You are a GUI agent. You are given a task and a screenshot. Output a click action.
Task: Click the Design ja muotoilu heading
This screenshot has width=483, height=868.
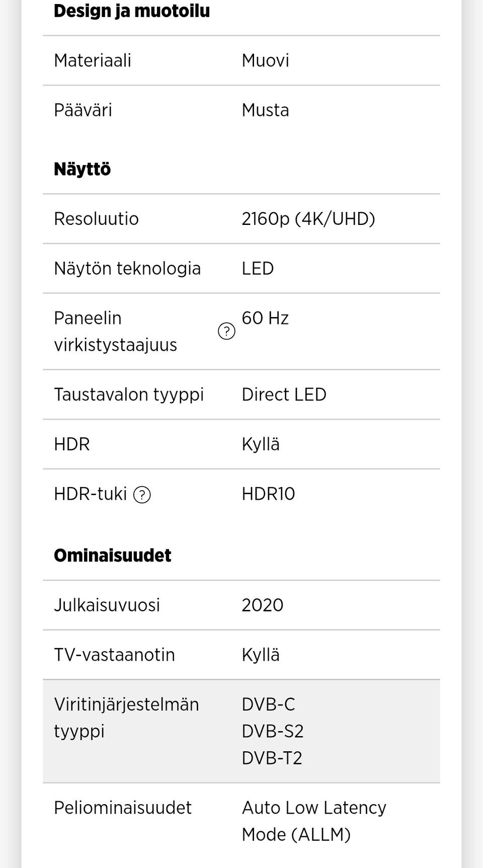click(132, 11)
